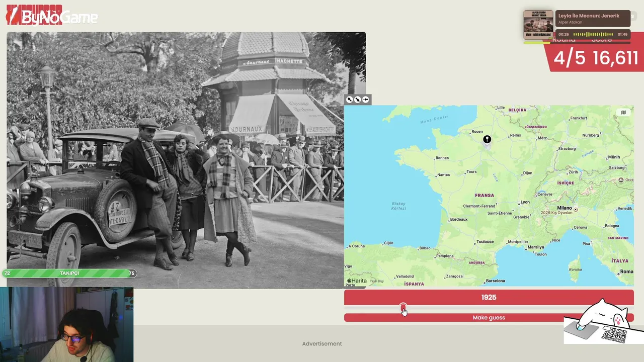Click Montpellier on the map
644x362 pixels.
[x=518, y=241]
